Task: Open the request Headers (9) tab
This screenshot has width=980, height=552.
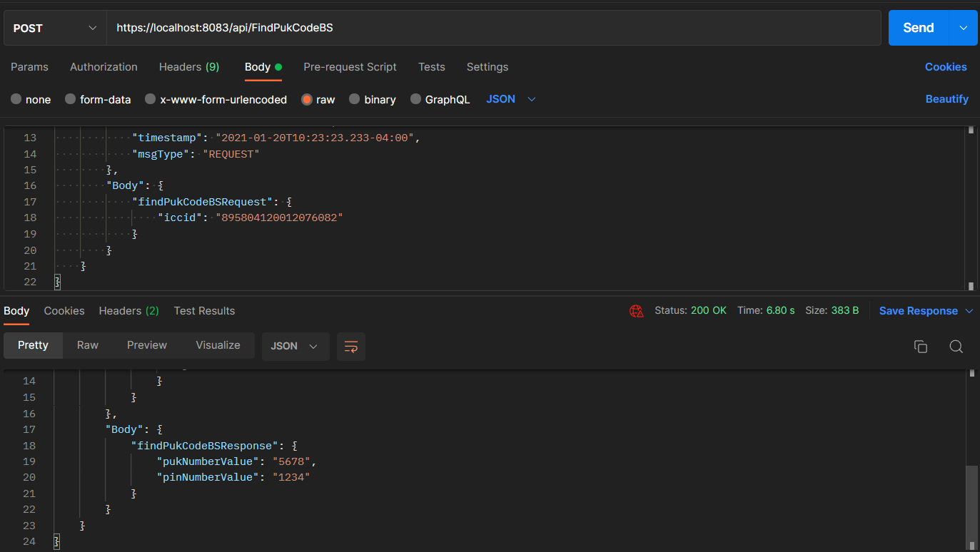Action: pos(189,67)
